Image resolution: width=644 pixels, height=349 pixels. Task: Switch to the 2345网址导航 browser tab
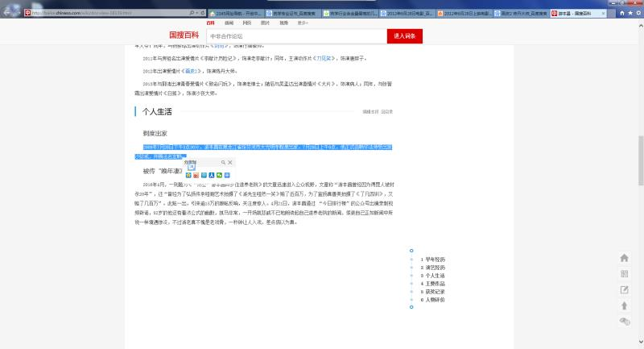coord(236,14)
